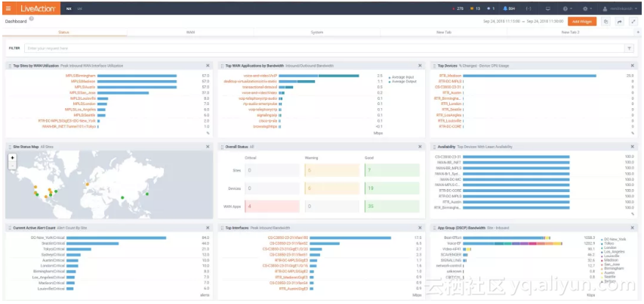Open voice-and-video:VoIP application link
The image size is (644, 304).
[260, 76]
